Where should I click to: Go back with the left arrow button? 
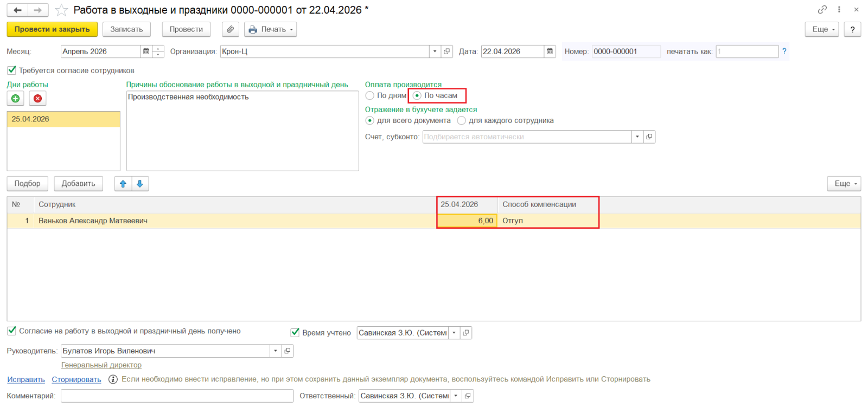pos(17,10)
